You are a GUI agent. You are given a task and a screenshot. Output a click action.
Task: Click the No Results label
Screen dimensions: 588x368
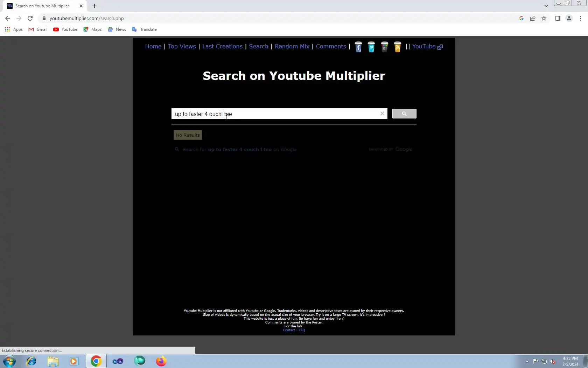(x=188, y=135)
